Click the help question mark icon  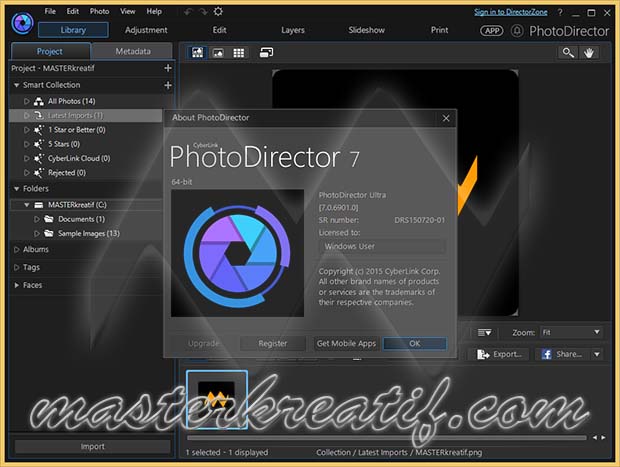(560, 12)
